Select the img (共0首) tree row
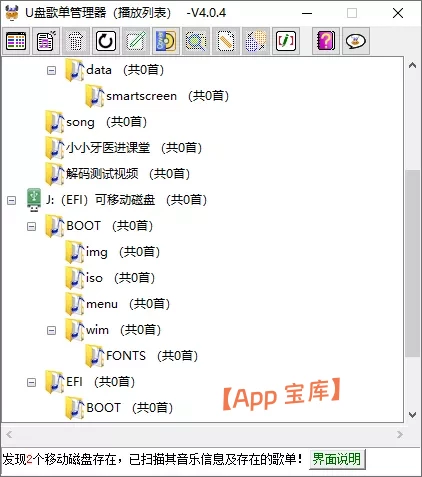This screenshot has width=422, height=477. 123,252
